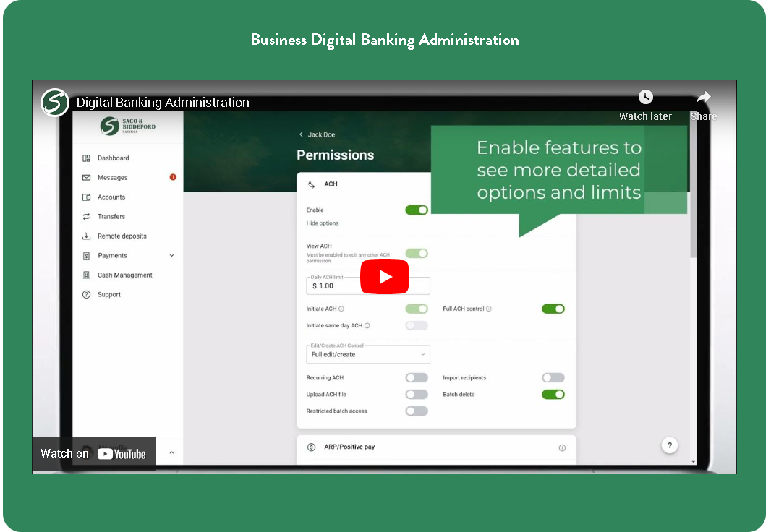The width and height of the screenshot is (771, 532).
Task: Open the channel logo avatar
Action: click(x=54, y=102)
